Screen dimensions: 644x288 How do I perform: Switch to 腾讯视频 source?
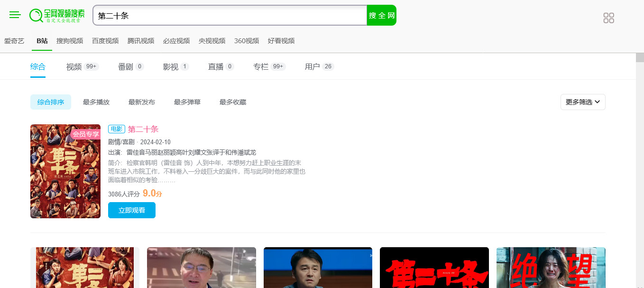(141, 41)
